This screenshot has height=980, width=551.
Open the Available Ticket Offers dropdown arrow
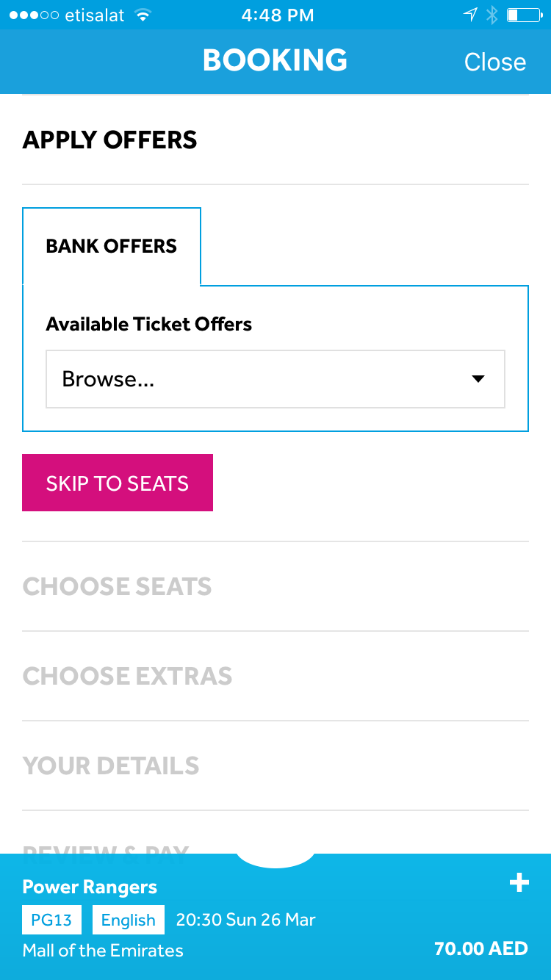(x=478, y=379)
